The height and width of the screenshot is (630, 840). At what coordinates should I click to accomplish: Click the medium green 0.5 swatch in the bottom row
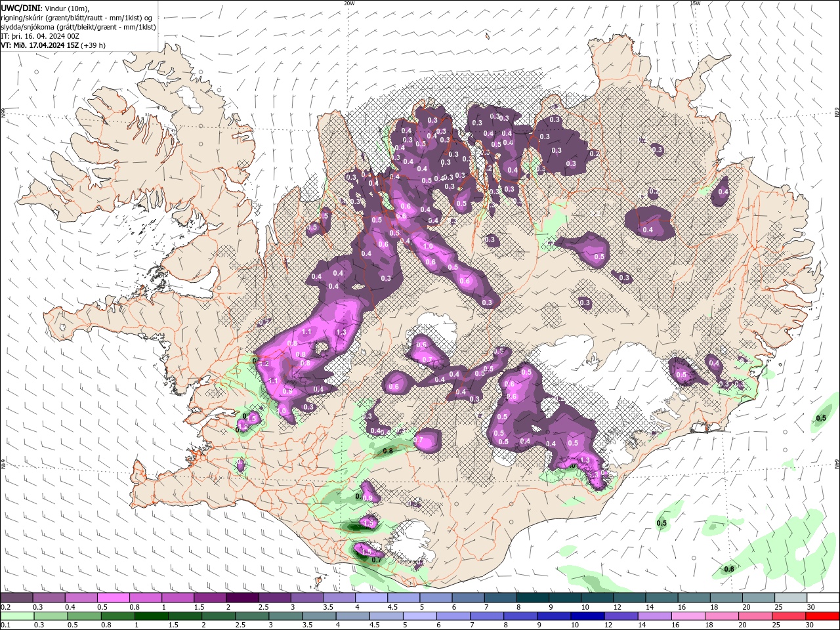coord(84,616)
